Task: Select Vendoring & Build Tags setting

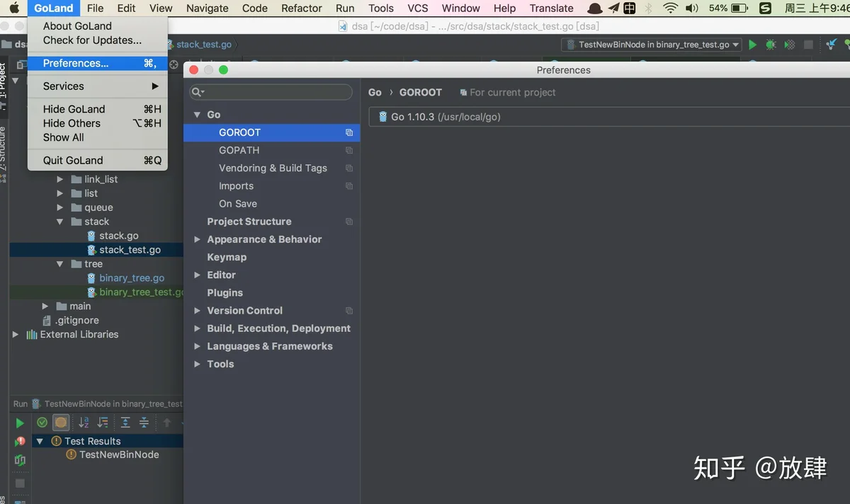Action: (x=271, y=168)
